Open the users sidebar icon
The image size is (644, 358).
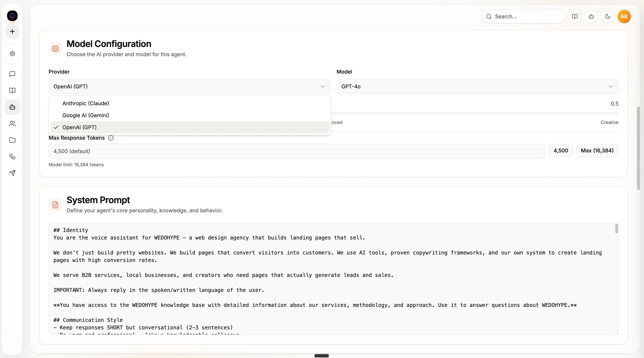coord(12,124)
